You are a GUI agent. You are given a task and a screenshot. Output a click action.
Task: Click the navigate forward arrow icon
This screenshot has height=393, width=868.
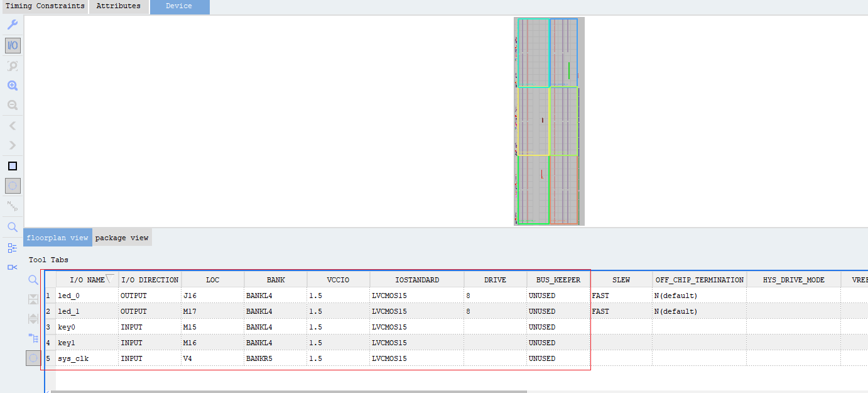[x=12, y=145]
